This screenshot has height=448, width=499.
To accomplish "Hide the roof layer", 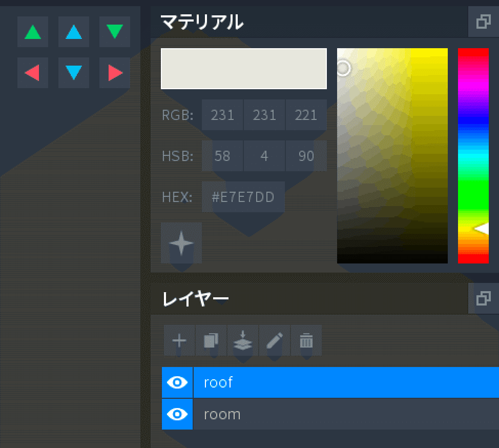I will [x=177, y=382].
